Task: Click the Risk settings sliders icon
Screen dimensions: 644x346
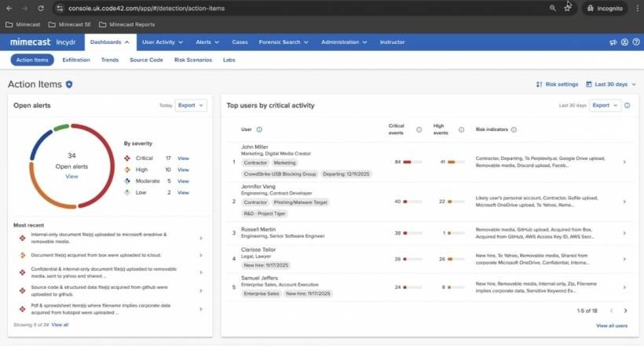Action: [x=539, y=84]
